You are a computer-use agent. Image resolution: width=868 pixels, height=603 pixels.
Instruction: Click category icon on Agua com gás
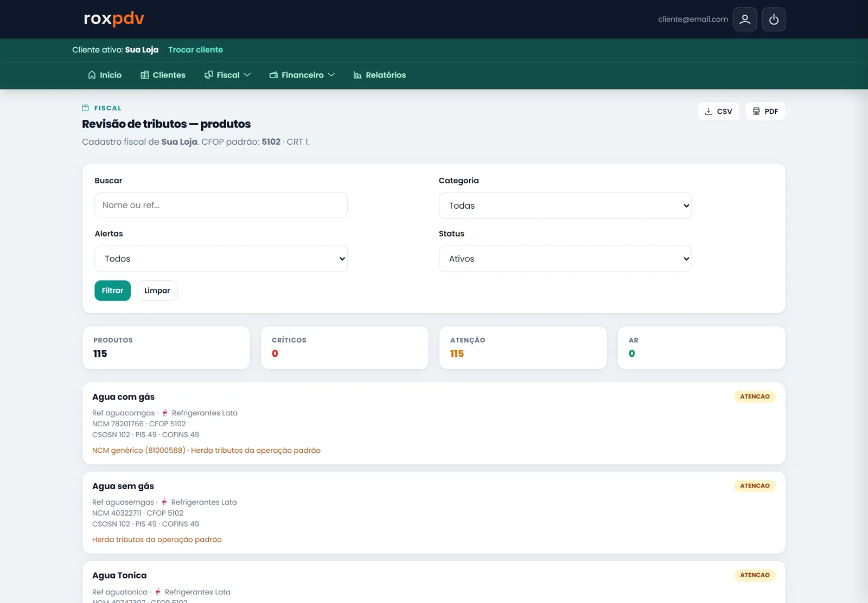tap(165, 413)
